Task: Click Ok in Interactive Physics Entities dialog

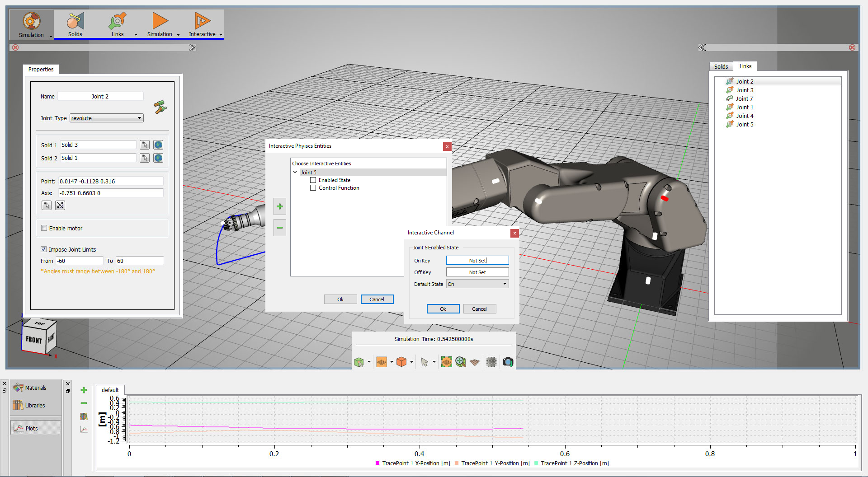Action: pyautogui.click(x=340, y=299)
